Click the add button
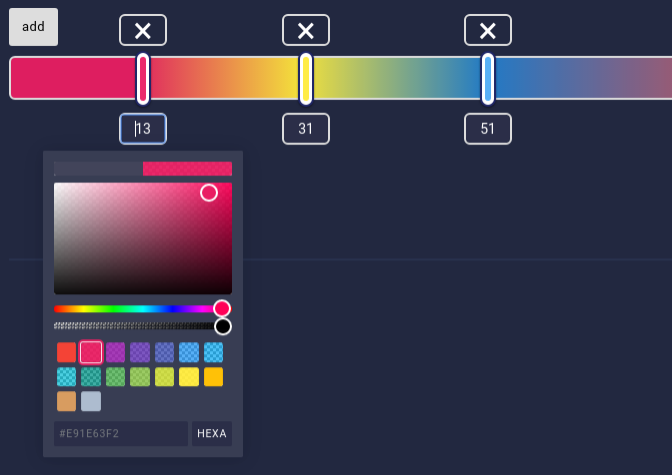 click(33, 27)
